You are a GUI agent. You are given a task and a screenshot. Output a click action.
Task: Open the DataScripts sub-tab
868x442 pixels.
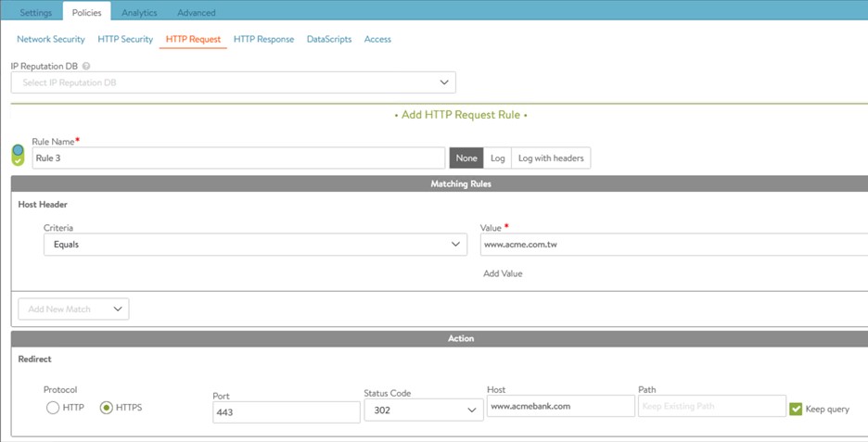(329, 39)
